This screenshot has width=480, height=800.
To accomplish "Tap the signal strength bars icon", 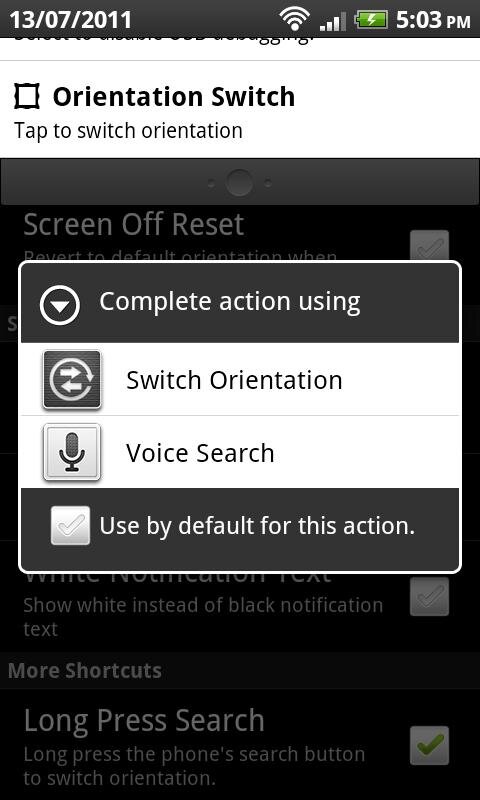I will tap(332, 21).
